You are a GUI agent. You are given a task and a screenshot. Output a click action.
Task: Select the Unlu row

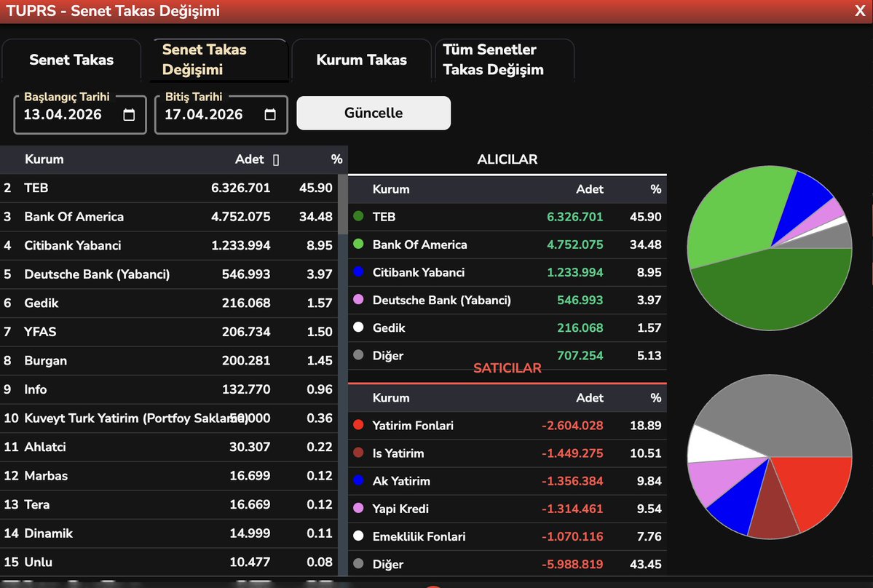click(x=169, y=562)
